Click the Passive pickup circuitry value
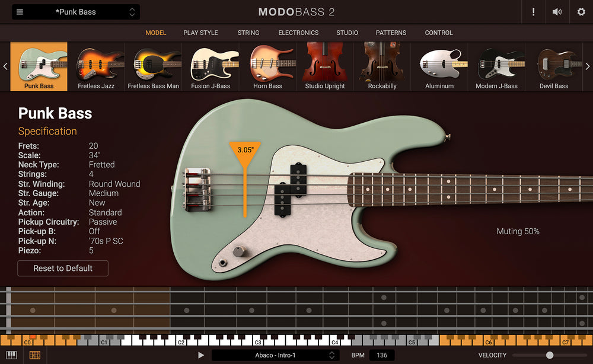This screenshot has height=364, width=593. pos(103,222)
